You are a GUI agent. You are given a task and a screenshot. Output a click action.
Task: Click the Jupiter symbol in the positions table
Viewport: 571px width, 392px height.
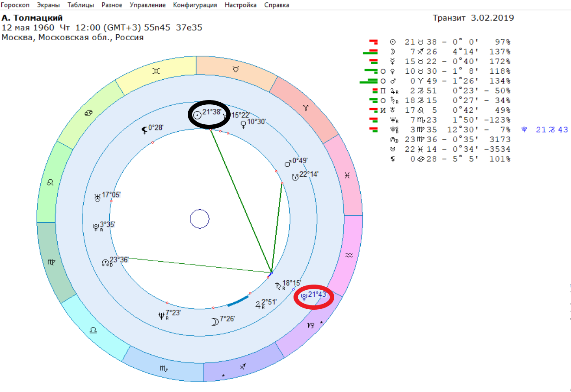click(x=394, y=91)
